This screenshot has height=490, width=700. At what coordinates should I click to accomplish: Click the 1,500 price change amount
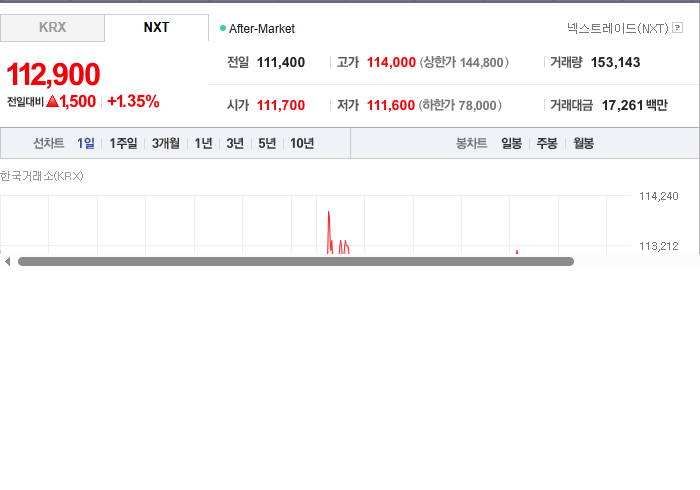(78, 101)
